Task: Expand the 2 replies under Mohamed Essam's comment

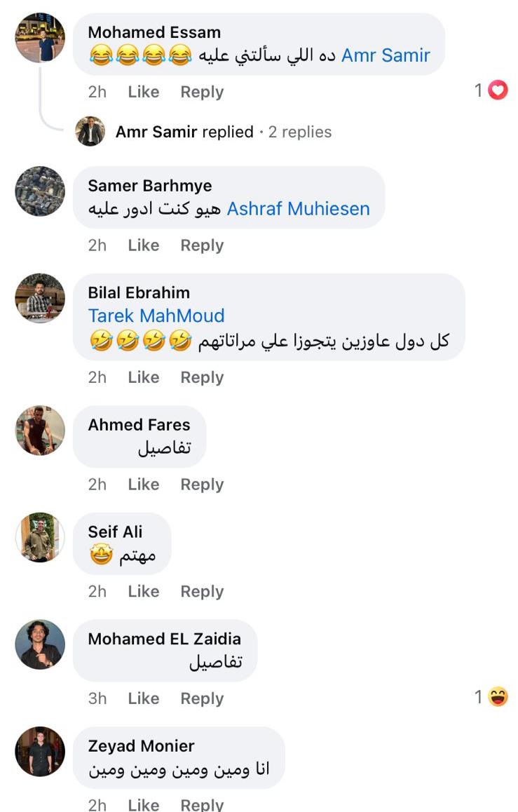Action: coord(300,132)
